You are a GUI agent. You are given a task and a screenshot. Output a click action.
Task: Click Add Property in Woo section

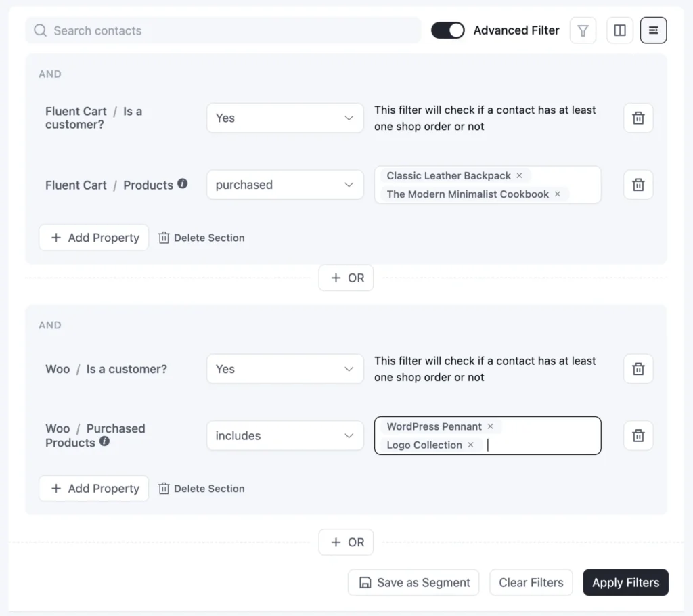point(93,488)
